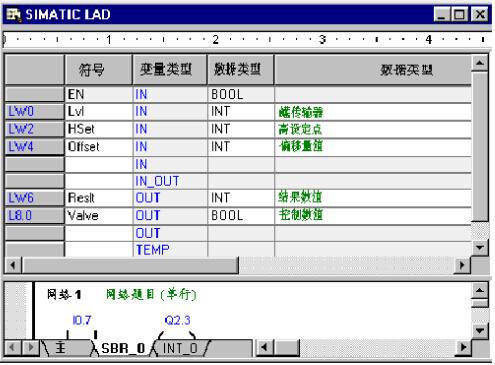Click the variable table scroll right arrow
The width and height of the screenshot is (495, 365).
click(462, 265)
